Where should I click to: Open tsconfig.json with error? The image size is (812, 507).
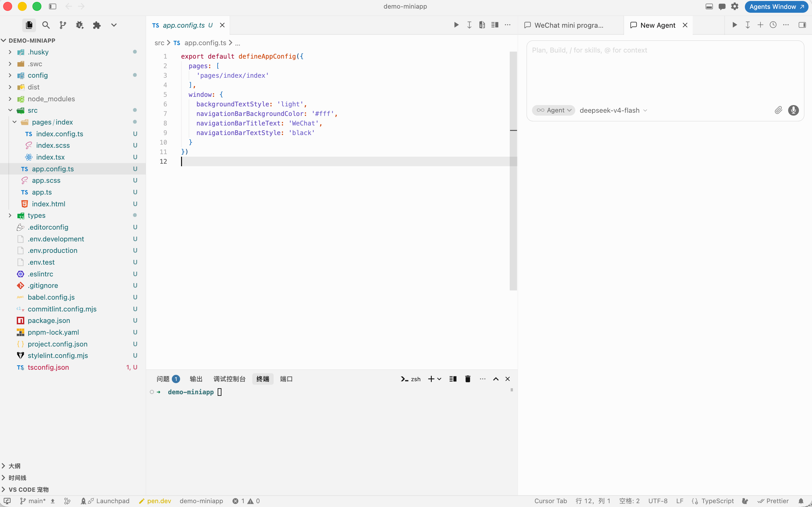(x=73, y=367)
